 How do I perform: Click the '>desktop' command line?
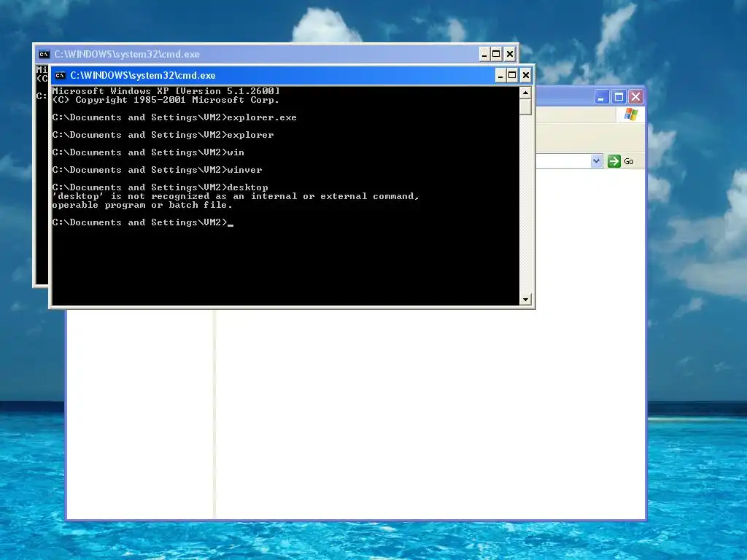(x=160, y=187)
